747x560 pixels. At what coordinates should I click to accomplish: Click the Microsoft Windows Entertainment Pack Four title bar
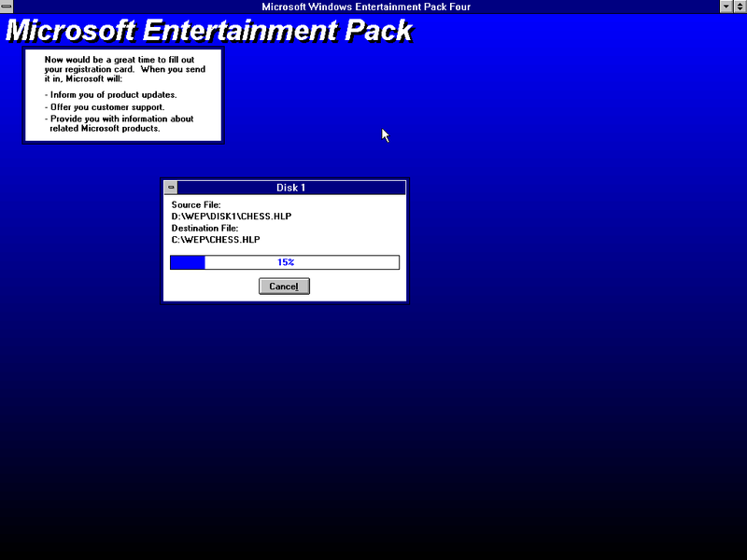366,7
